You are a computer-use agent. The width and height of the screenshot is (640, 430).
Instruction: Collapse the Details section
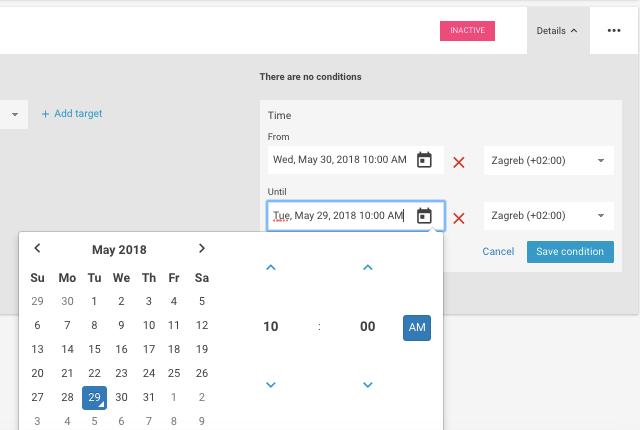(x=557, y=31)
